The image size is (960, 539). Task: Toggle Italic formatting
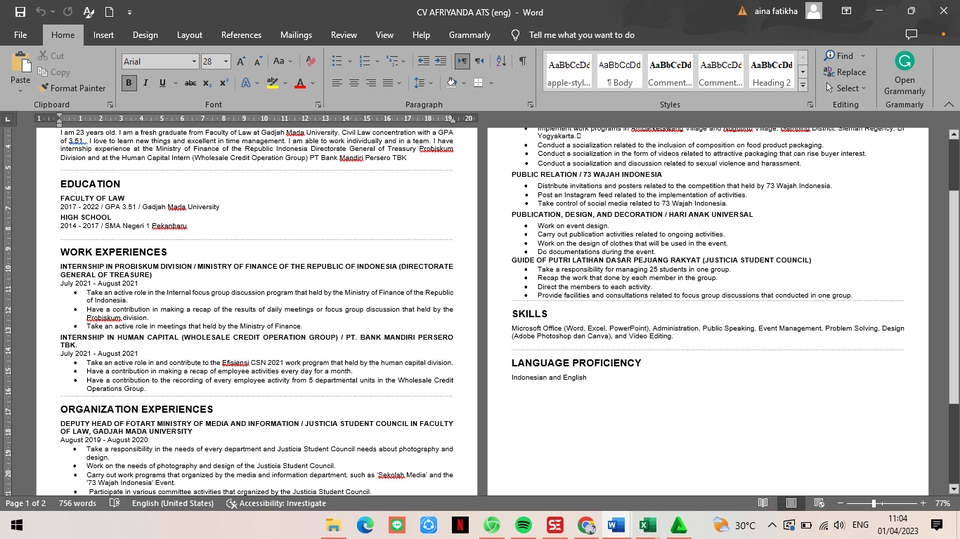click(146, 83)
